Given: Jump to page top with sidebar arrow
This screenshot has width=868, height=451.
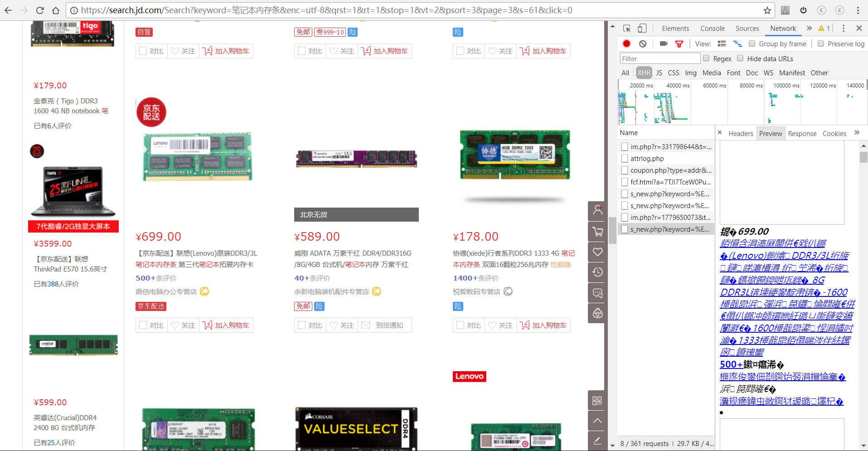Looking at the screenshot, I should pyautogui.click(x=597, y=421).
